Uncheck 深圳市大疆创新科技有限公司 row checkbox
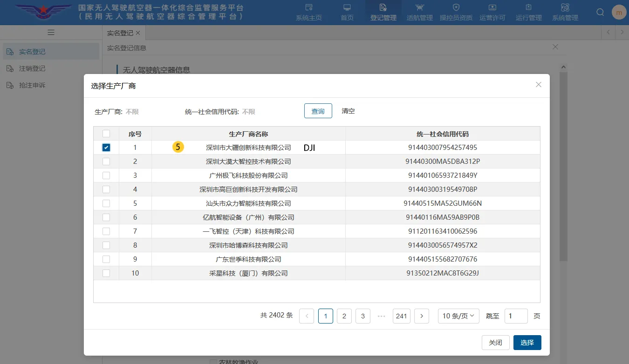This screenshot has width=629, height=364. [x=106, y=147]
